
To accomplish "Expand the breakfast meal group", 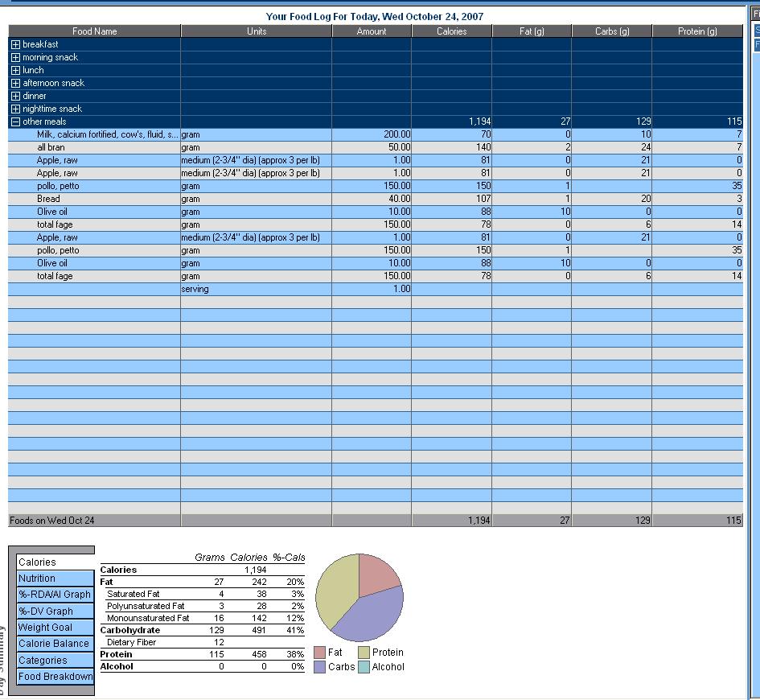I will [15, 45].
